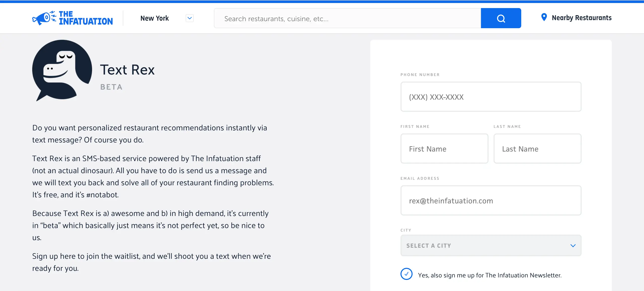This screenshot has width=644, height=291.
Task: Click the magnifying glass search button
Action: 501,18
